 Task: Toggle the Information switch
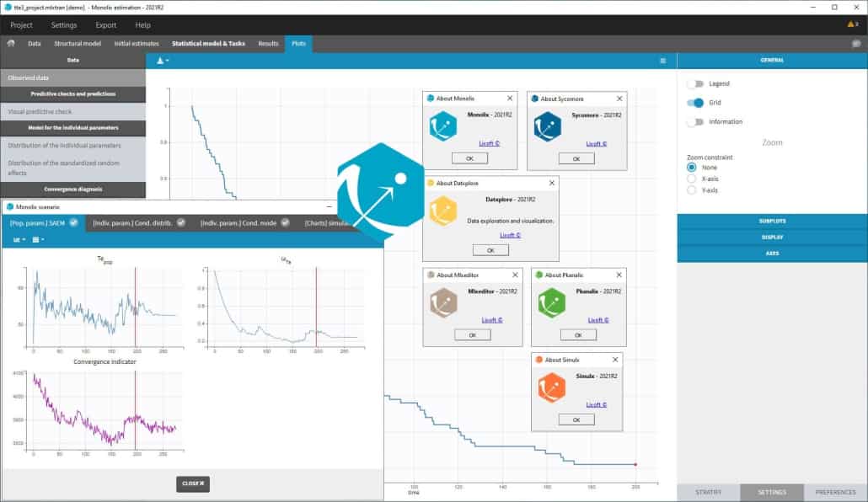tap(695, 122)
